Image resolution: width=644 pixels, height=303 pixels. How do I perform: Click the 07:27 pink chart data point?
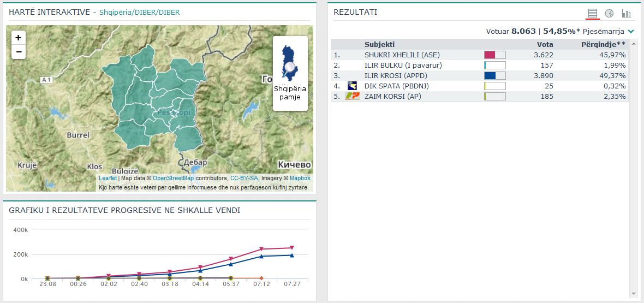(x=292, y=248)
